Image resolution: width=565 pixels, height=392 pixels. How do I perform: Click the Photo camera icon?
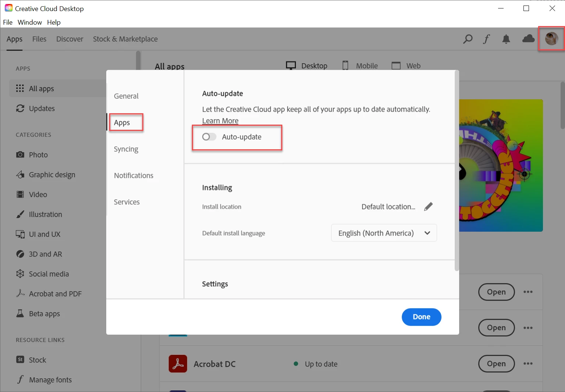click(x=20, y=154)
